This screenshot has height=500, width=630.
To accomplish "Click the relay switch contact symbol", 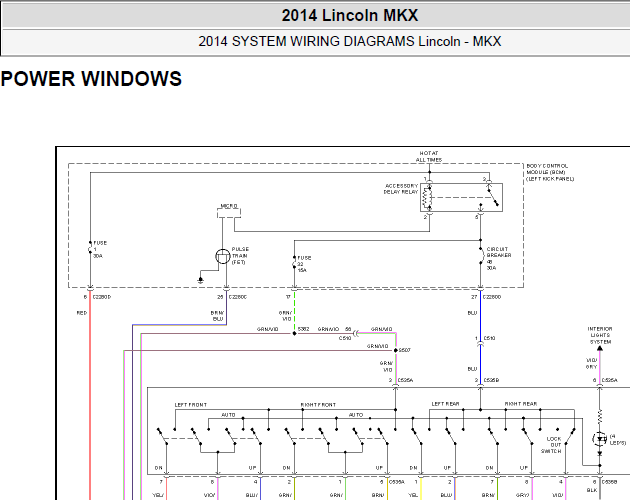I will click(493, 195).
